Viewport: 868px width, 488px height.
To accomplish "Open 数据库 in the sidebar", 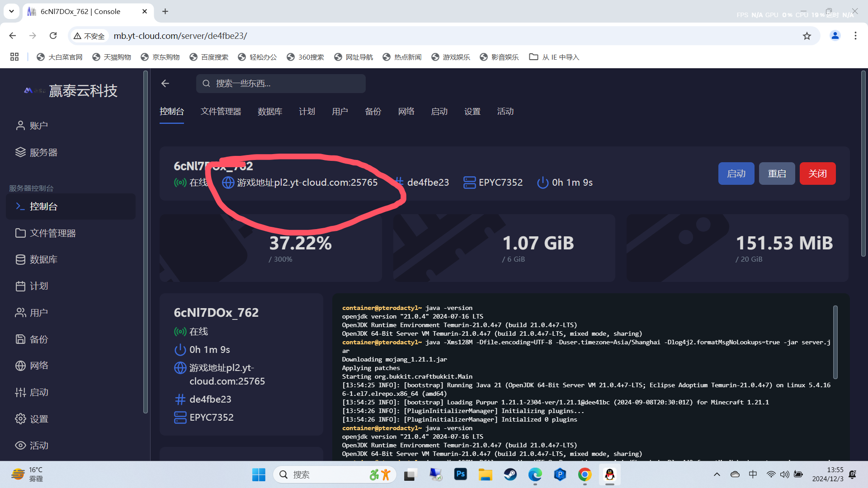I will tap(36, 259).
